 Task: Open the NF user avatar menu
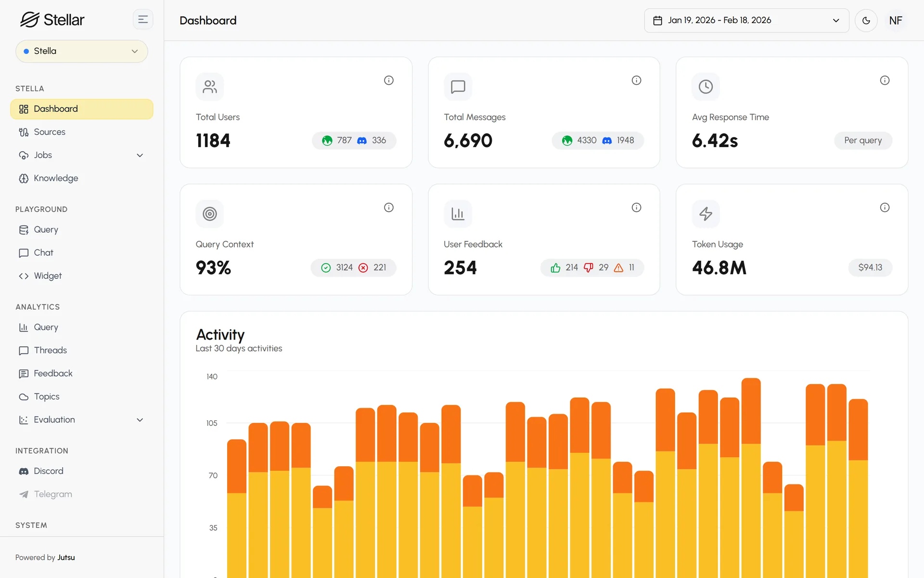[896, 21]
